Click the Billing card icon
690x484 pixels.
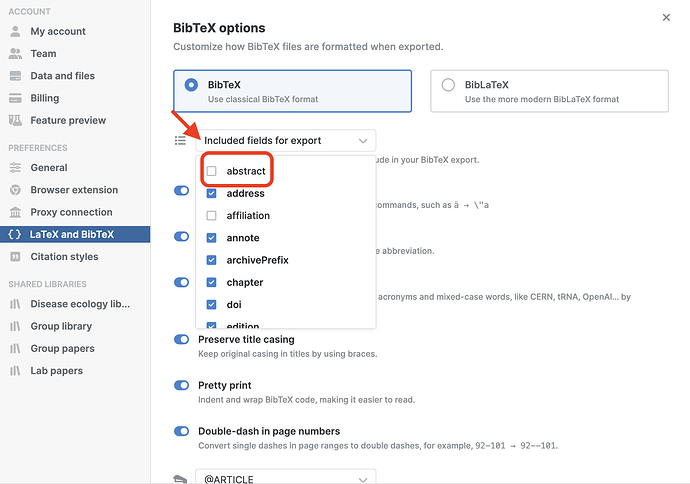pyautogui.click(x=15, y=98)
